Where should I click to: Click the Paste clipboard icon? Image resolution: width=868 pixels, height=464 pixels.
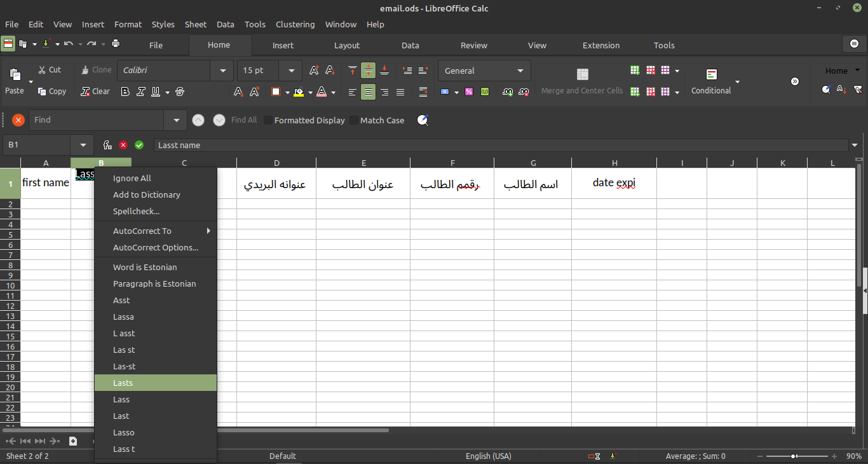[15, 75]
